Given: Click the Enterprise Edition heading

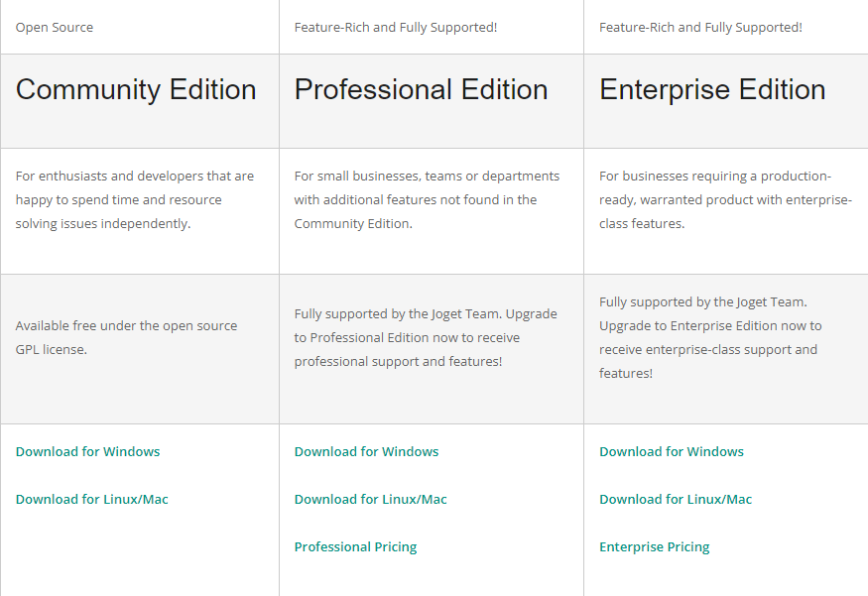Looking at the screenshot, I should [712, 90].
